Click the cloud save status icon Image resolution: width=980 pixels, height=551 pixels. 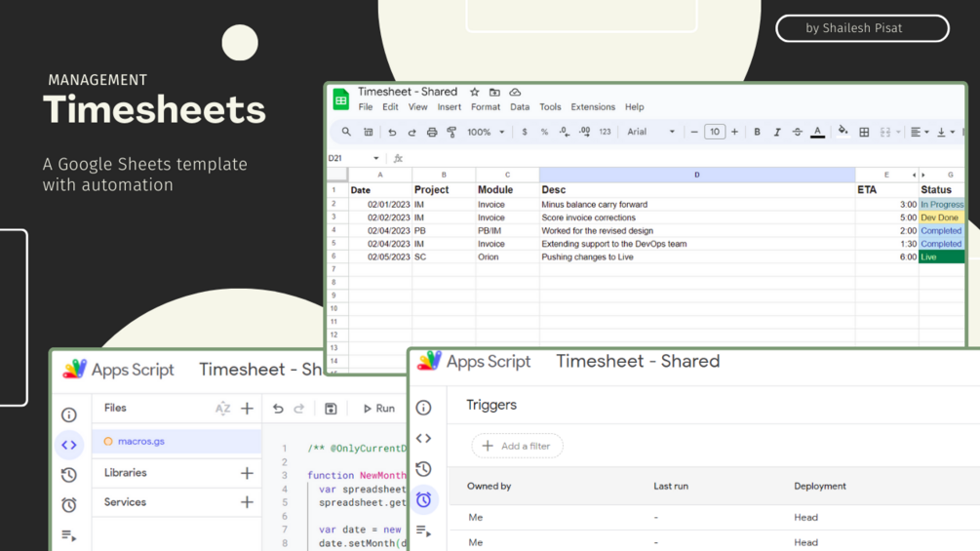[515, 92]
